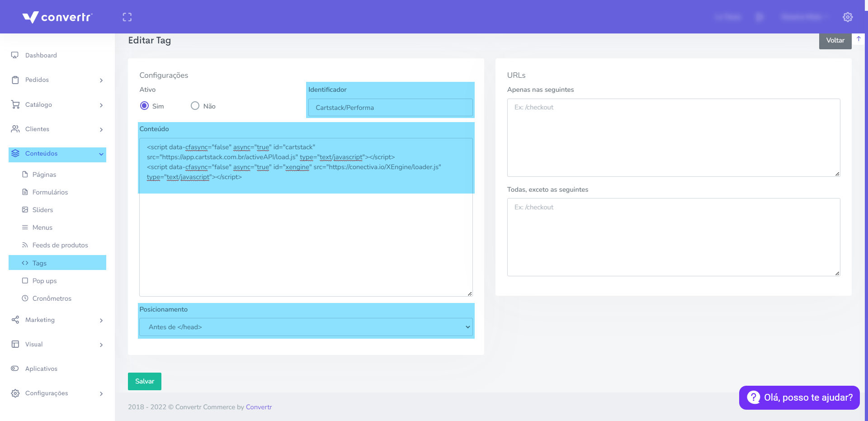Click the Pedidos clipboard icon
Viewport: 868px width, 421px height.
pos(15,80)
